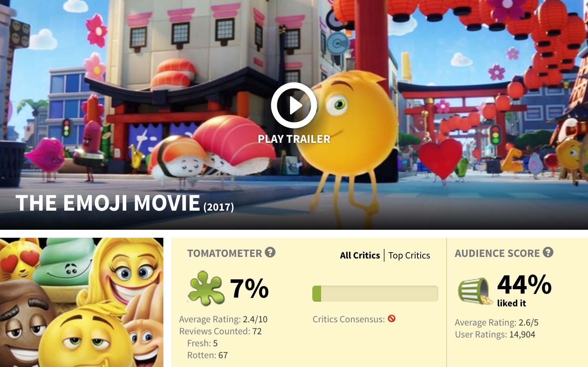Switch to the Top Critics tab
Viewport: 588px width, 367px height.
click(409, 255)
